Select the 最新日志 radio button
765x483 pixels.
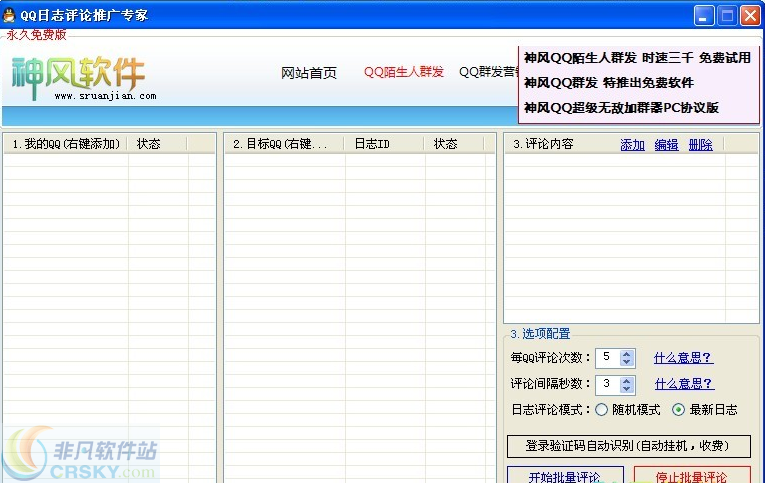click(678, 410)
